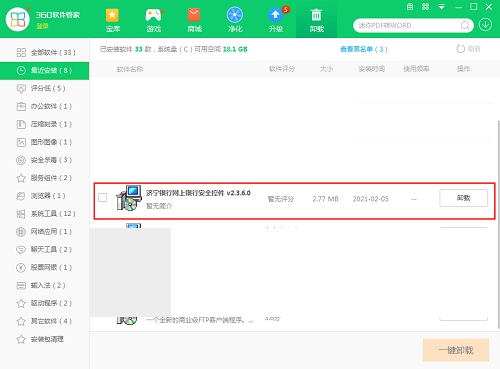This screenshot has width=500, height=369.
Task: Open the 评分低 (5) category
Action: tap(44, 88)
